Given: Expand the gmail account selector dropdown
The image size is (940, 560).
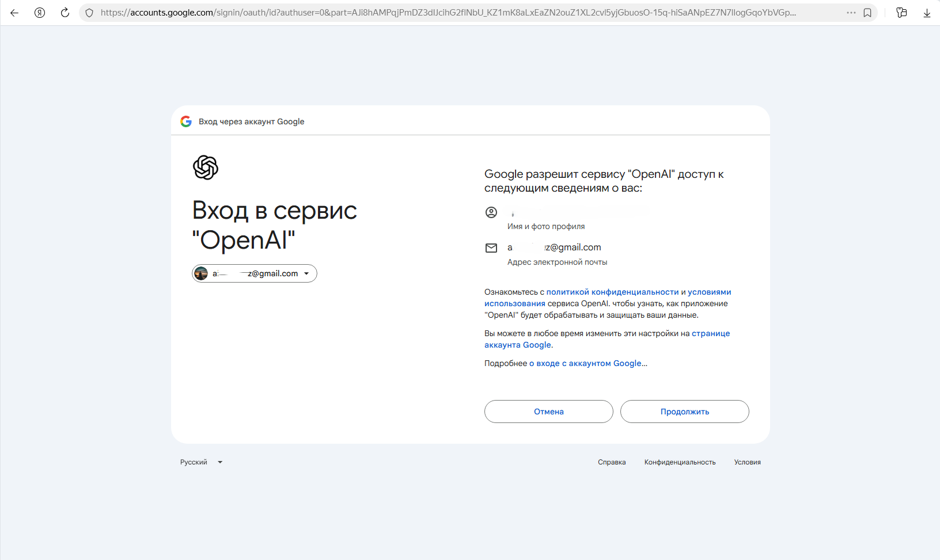Looking at the screenshot, I should 255,273.
